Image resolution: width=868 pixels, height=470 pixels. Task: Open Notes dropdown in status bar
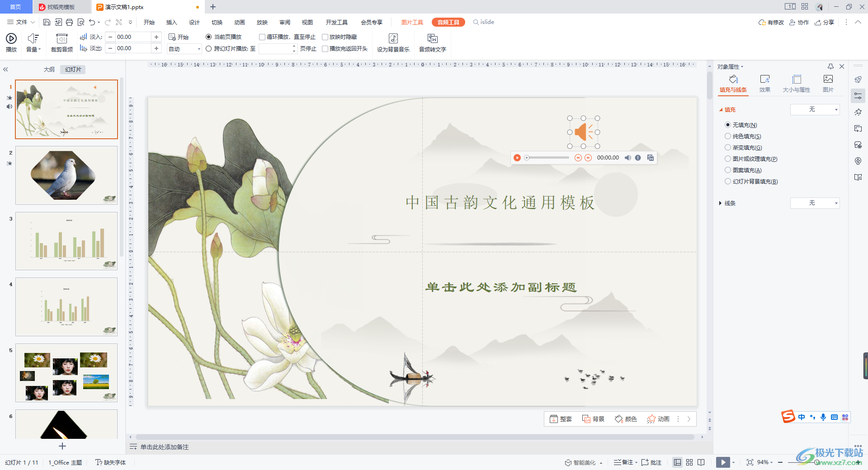[625, 462]
